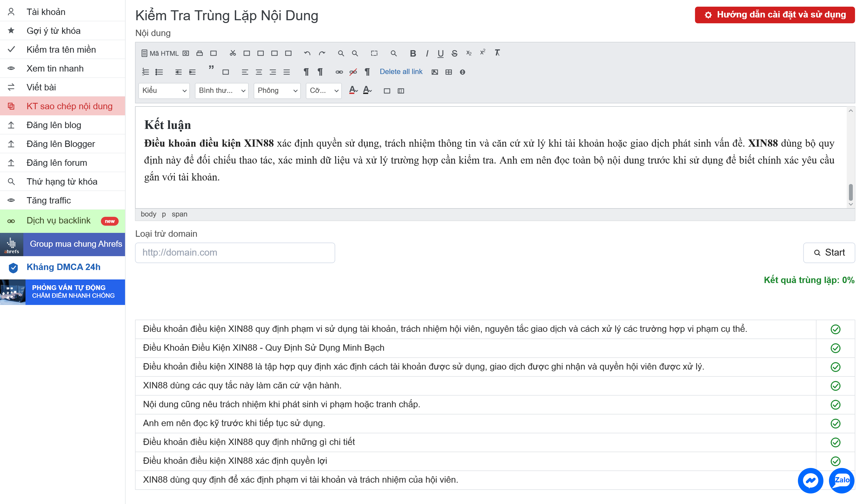Click the round icon next to table icon
This screenshot has width=865, height=504.
click(x=462, y=72)
